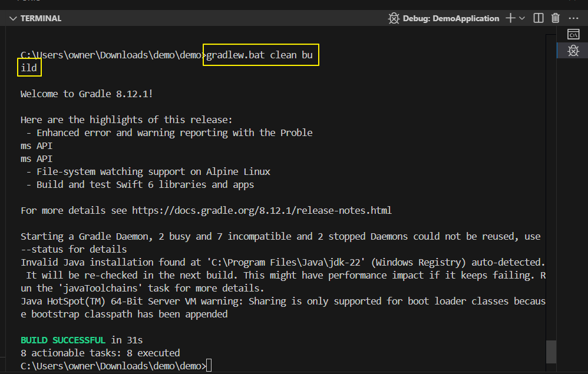
Task: Click '8 actionable tasks: 8 executed' line
Action: coord(100,353)
